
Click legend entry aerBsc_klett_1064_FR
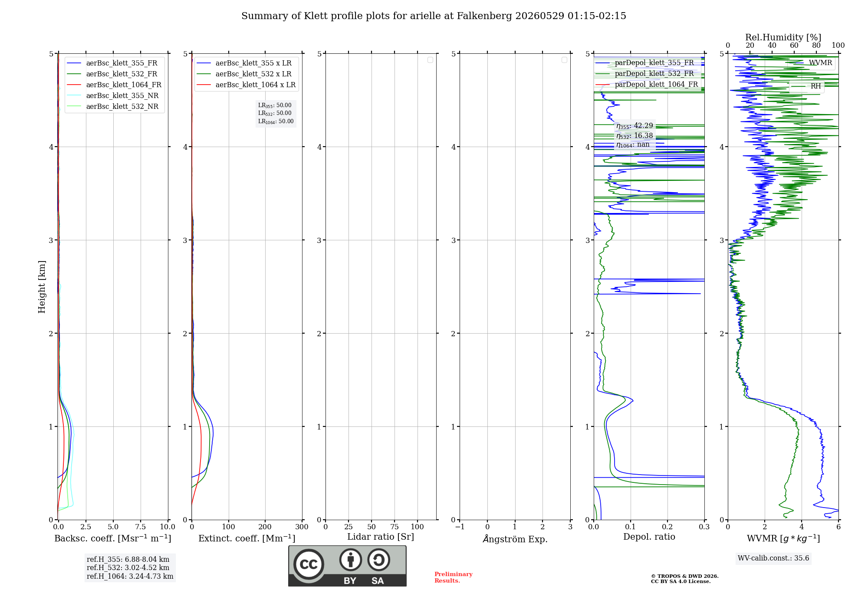pos(115,85)
